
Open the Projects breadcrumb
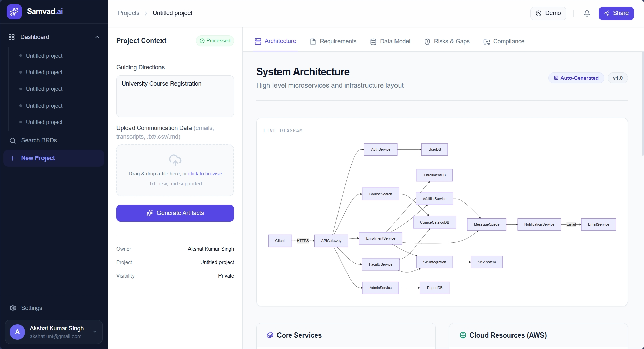pyautogui.click(x=128, y=13)
